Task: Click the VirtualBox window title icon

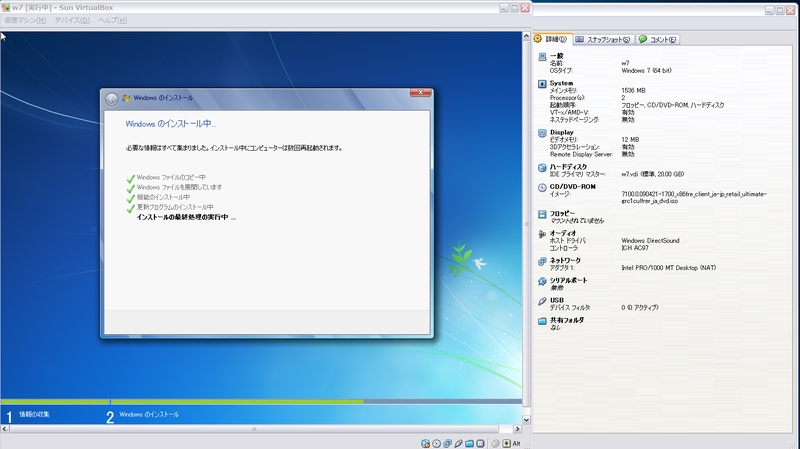Action: coord(6,8)
